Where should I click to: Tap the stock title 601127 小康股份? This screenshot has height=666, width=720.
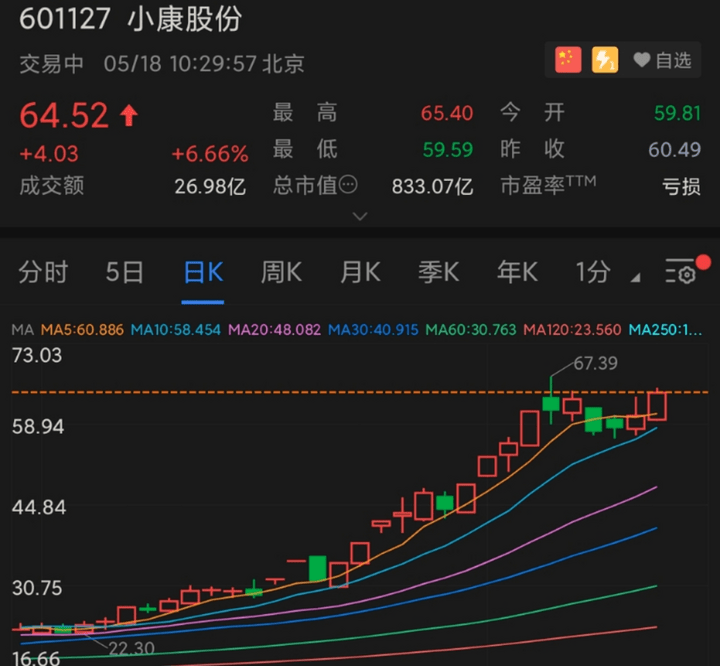coord(130,19)
